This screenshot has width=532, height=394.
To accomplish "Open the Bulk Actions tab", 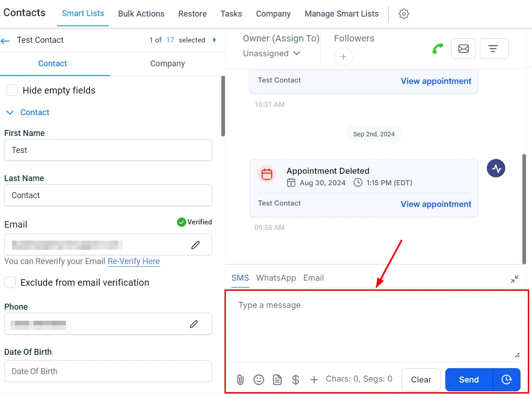I will click(x=141, y=14).
